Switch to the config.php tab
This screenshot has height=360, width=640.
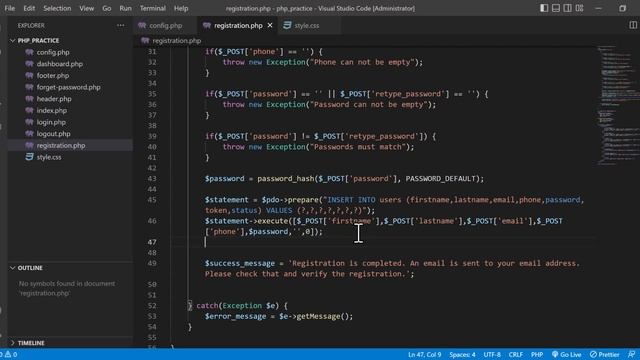point(165,25)
